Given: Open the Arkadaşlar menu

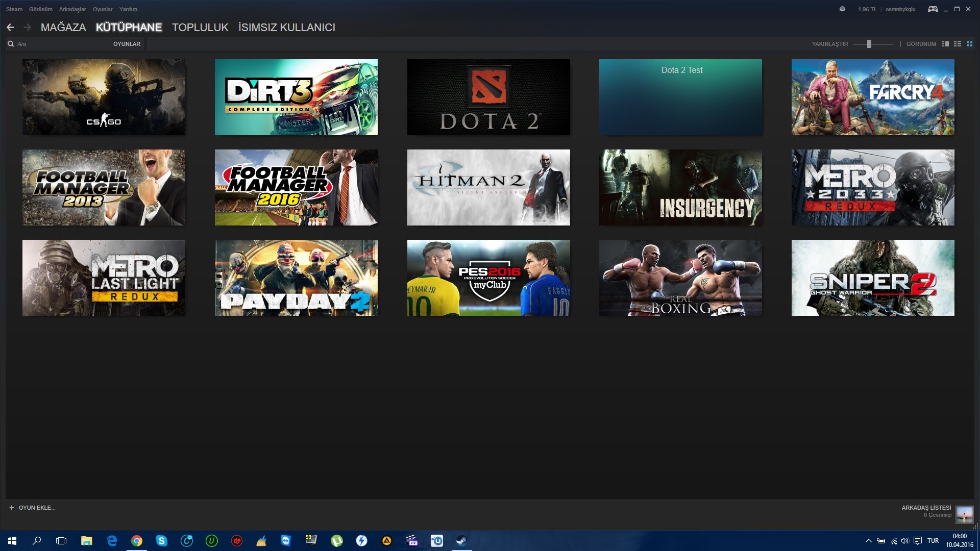Looking at the screenshot, I should (72, 9).
